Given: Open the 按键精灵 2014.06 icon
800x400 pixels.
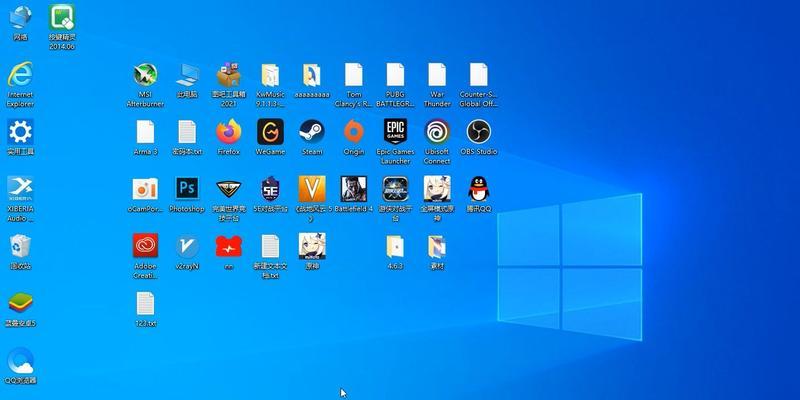Looking at the screenshot, I should tap(62, 18).
